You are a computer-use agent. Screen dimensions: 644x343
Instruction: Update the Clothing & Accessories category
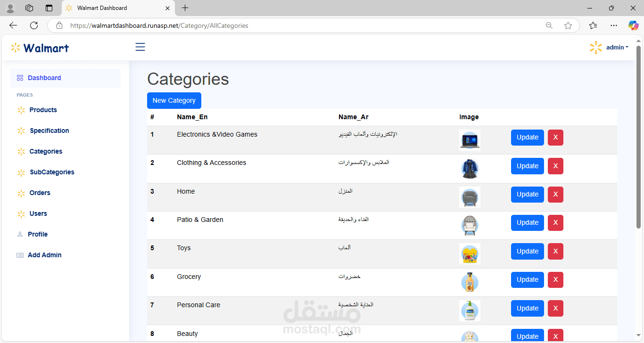(x=528, y=166)
